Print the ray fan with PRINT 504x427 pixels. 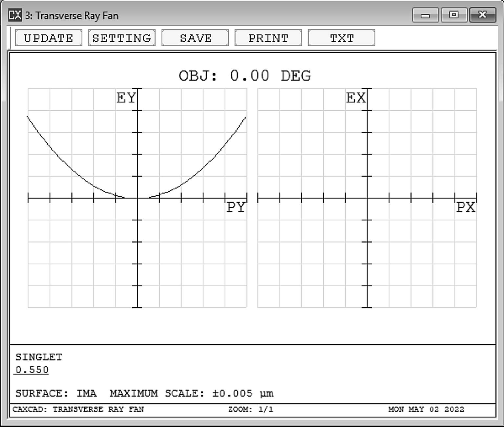click(x=268, y=38)
